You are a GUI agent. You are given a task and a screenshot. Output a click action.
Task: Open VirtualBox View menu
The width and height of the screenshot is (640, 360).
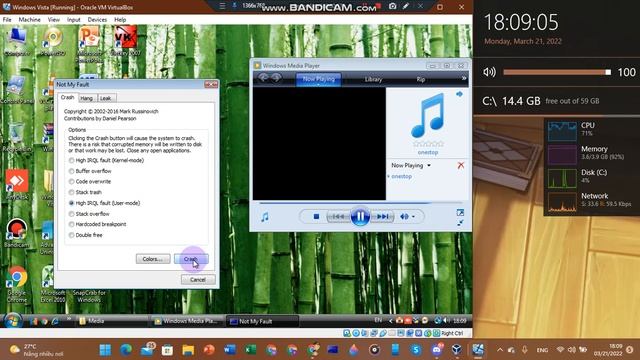[x=53, y=20]
